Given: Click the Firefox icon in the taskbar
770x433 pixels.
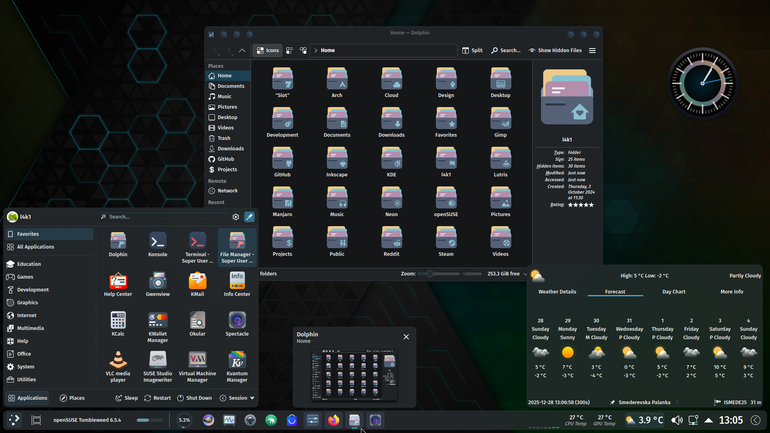Looking at the screenshot, I should pos(333,420).
